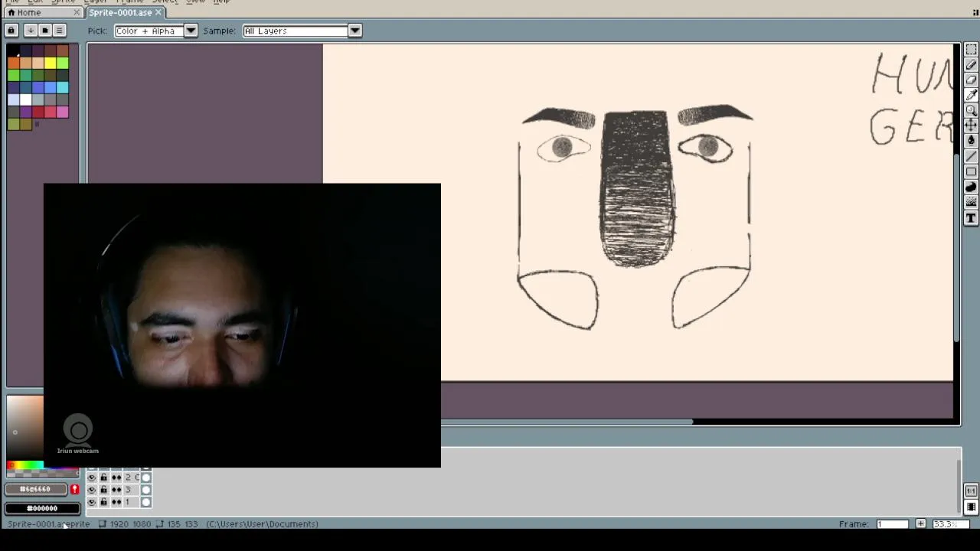980x551 pixels.
Task: Pick the lime green palette swatch
Action: [62, 63]
